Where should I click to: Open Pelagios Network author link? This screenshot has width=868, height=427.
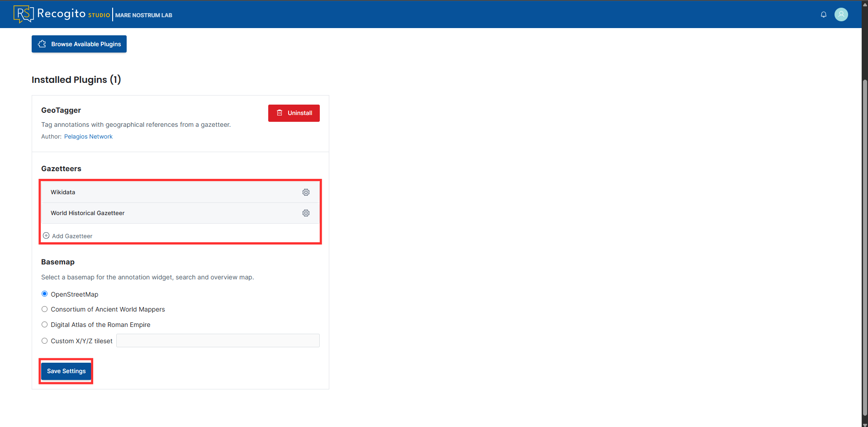coord(88,137)
